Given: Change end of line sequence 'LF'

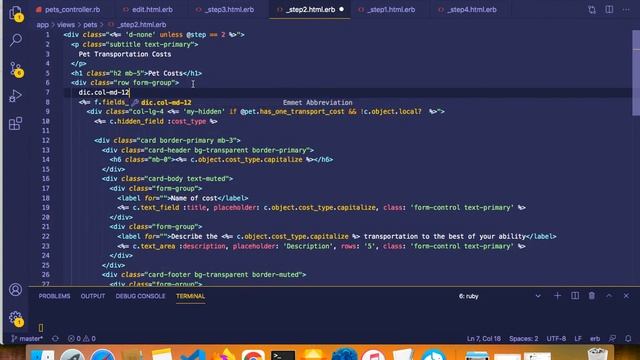Looking at the screenshot, I should (x=578, y=338).
